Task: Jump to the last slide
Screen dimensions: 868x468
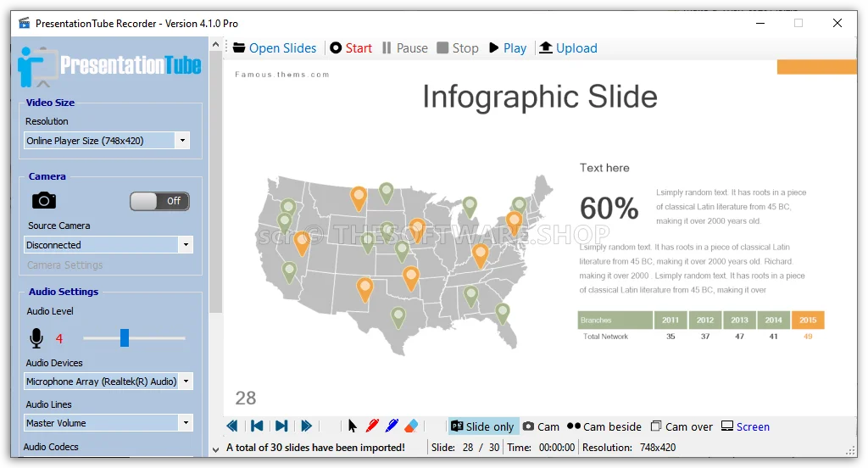Action: point(281,426)
